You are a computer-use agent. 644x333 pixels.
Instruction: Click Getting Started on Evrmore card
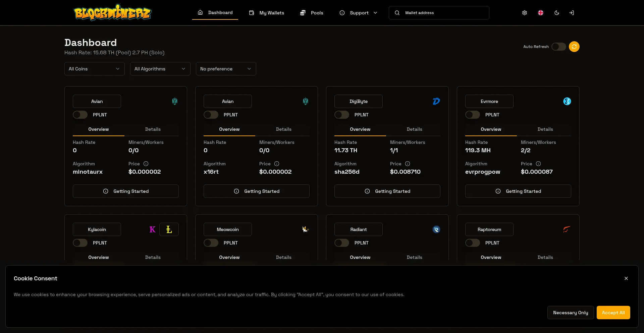pyautogui.click(x=518, y=191)
